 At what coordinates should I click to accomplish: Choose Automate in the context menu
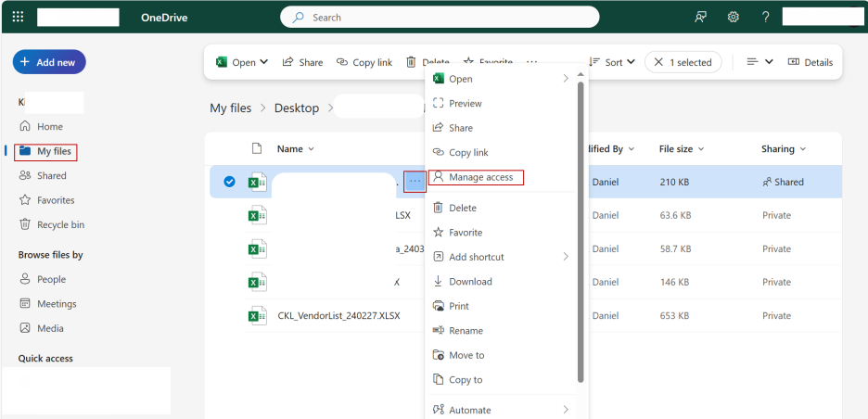click(500, 410)
